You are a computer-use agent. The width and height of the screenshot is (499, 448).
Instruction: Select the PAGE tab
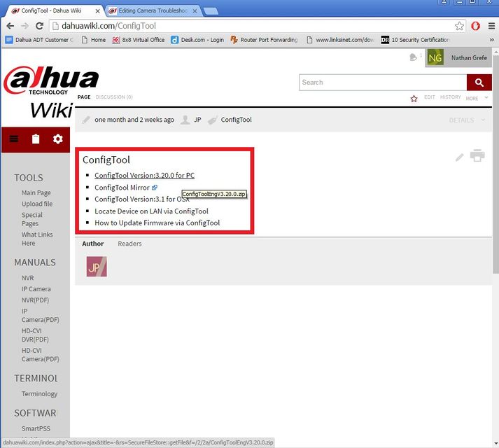click(84, 97)
